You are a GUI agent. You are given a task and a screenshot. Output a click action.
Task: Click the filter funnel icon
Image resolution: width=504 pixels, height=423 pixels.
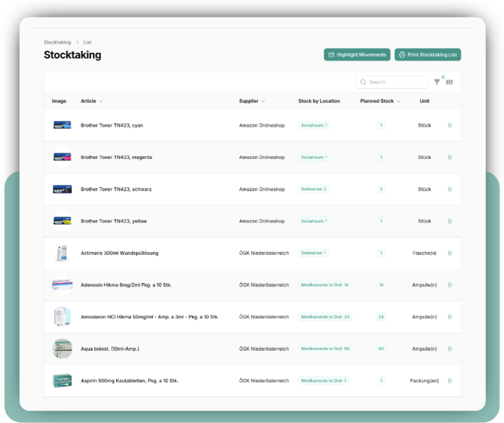pyautogui.click(x=437, y=82)
